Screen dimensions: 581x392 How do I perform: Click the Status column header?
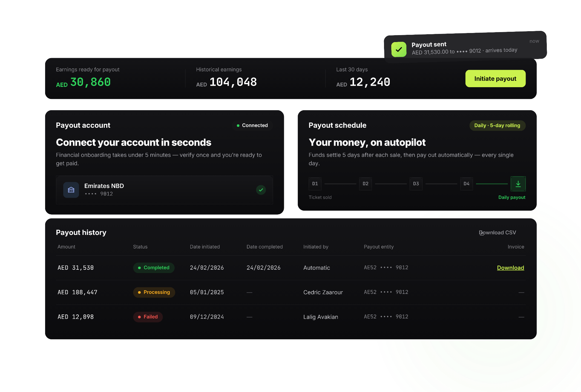point(140,247)
